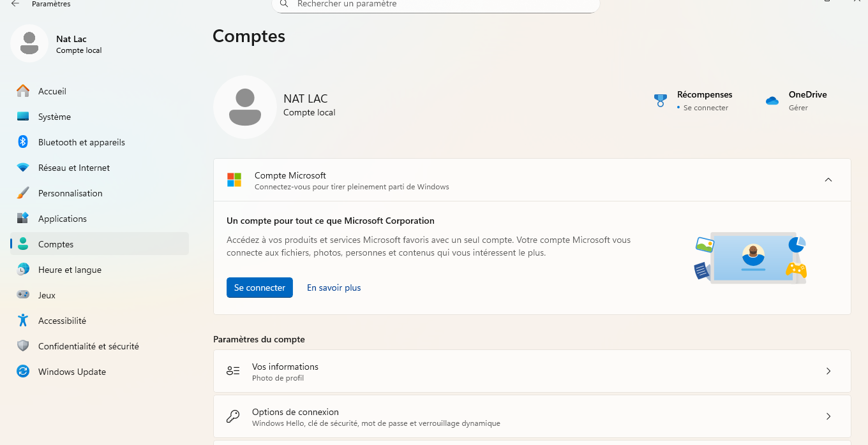Click the Microsoft account illustration image
Viewport: 868px width, 445px height.
click(x=750, y=258)
